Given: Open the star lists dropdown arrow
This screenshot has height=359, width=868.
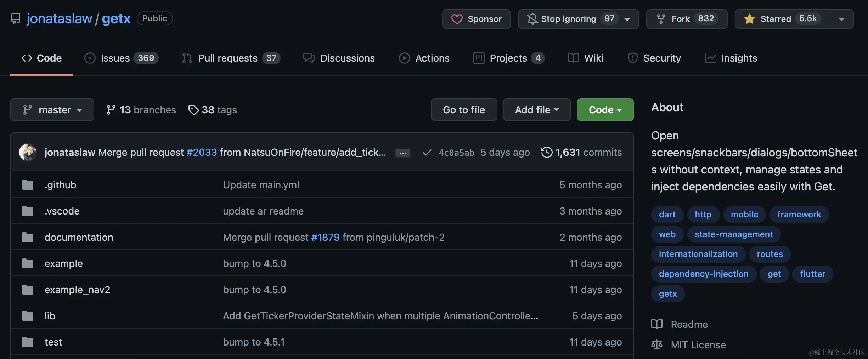Looking at the screenshot, I should click(841, 19).
